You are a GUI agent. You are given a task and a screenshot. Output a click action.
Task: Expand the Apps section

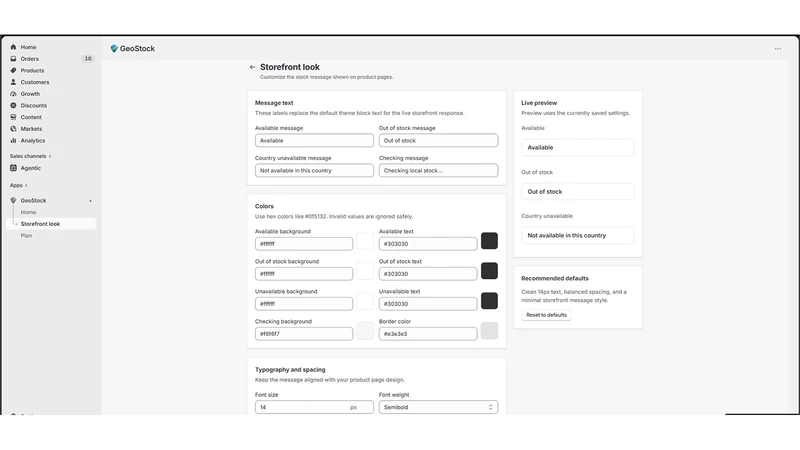18,185
